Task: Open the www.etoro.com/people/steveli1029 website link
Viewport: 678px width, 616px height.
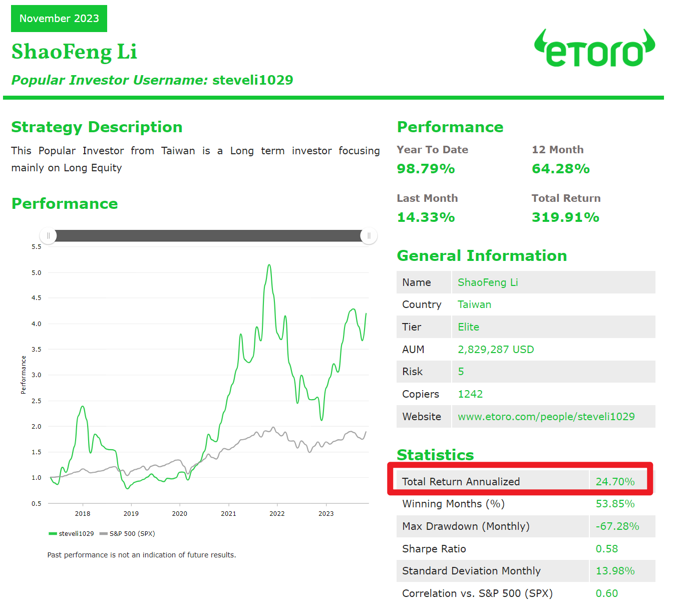Action: [546, 417]
